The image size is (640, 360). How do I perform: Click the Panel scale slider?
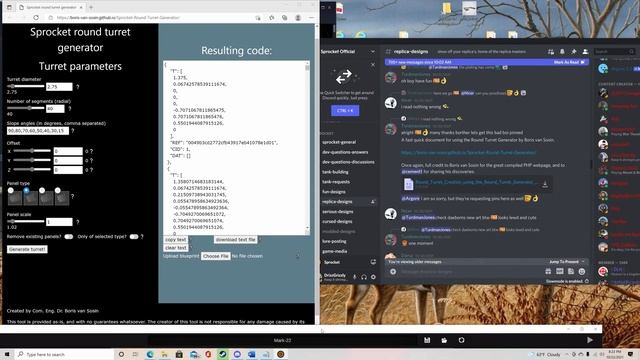coord(25,221)
